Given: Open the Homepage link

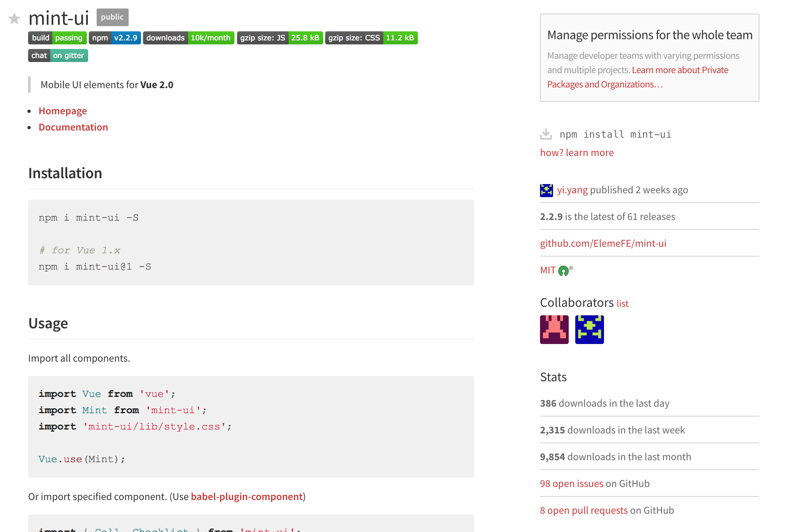Looking at the screenshot, I should pos(63,111).
